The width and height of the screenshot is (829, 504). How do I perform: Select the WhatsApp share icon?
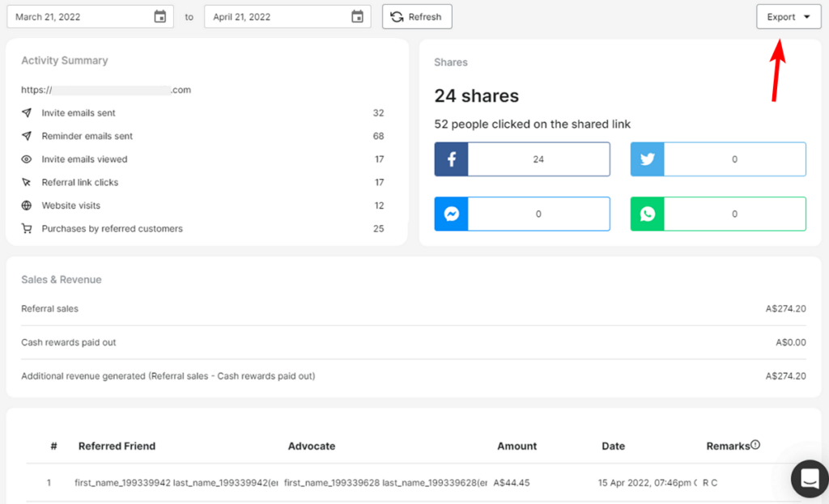[647, 214]
